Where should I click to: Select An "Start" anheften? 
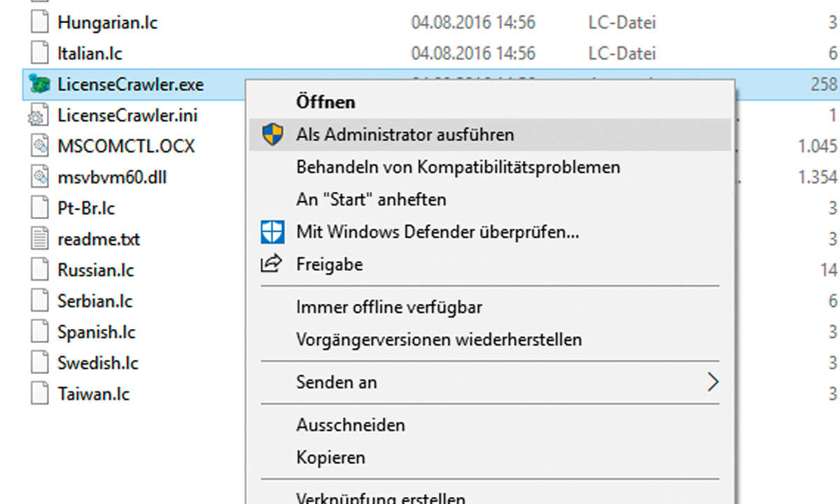[371, 199]
